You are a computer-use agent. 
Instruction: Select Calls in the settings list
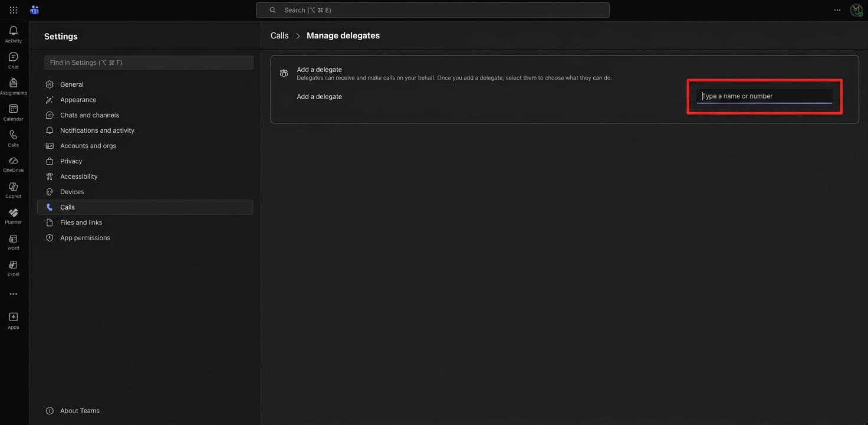[145, 207]
